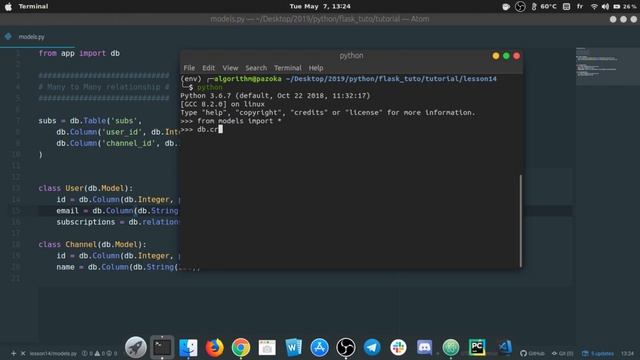640x360 pixels.
Task: Click the Terminal icon in the dock
Action: [x=162, y=348]
